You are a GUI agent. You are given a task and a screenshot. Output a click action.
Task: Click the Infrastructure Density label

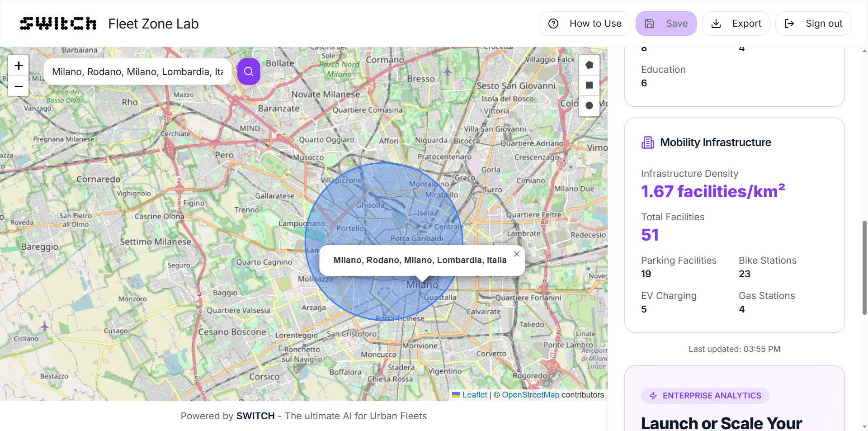[689, 174]
